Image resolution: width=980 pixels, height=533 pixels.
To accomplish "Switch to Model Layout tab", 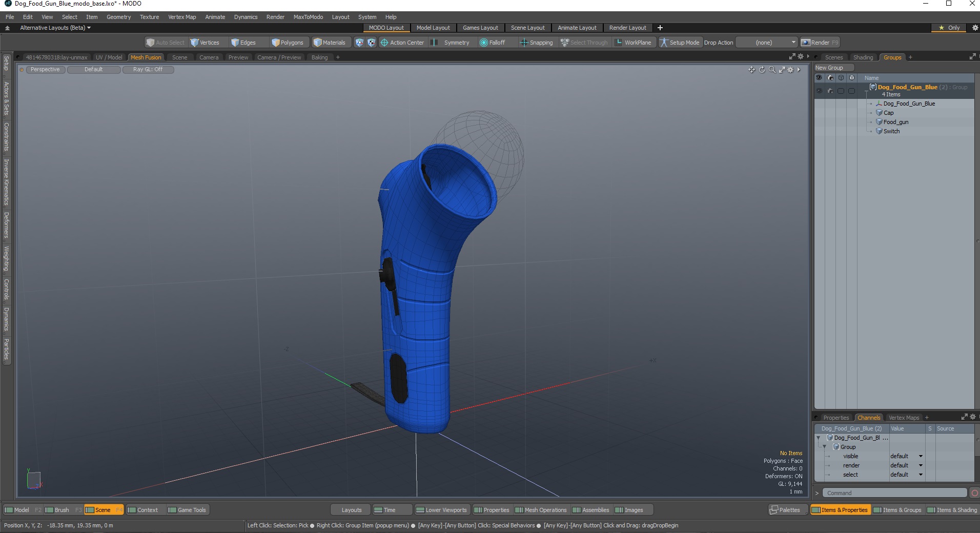I will 433,28.
